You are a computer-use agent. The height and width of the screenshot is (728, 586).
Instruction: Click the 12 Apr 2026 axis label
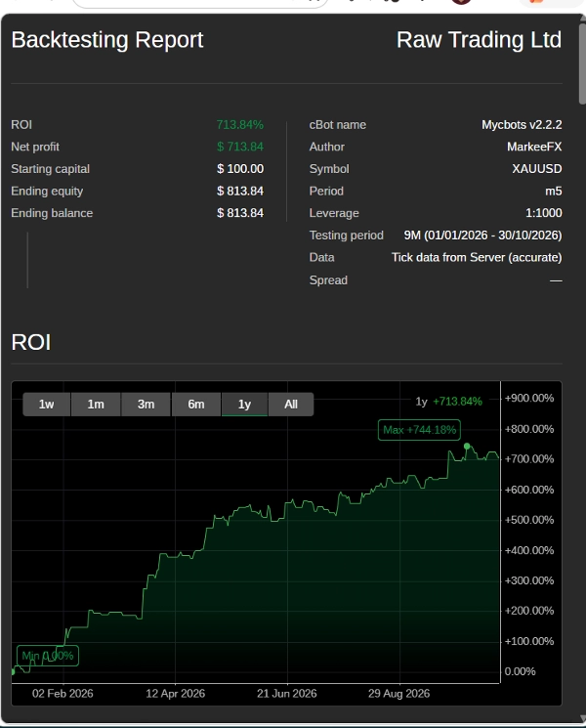tap(176, 694)
